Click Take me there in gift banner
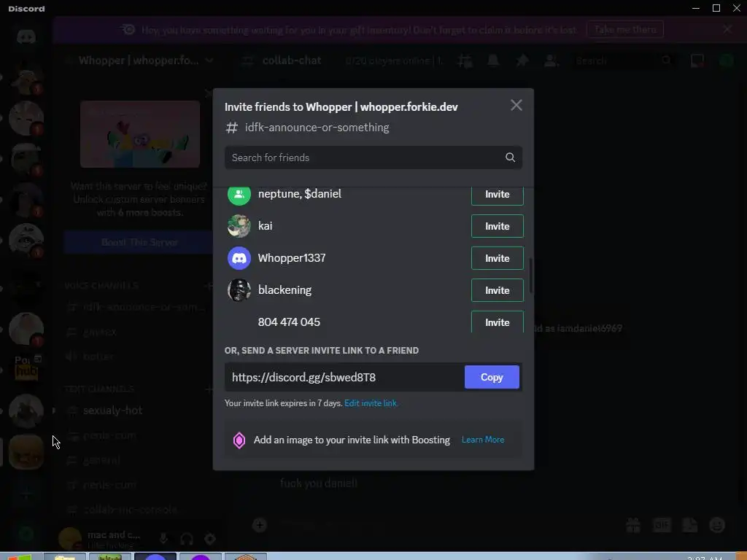 coord(625,29)
